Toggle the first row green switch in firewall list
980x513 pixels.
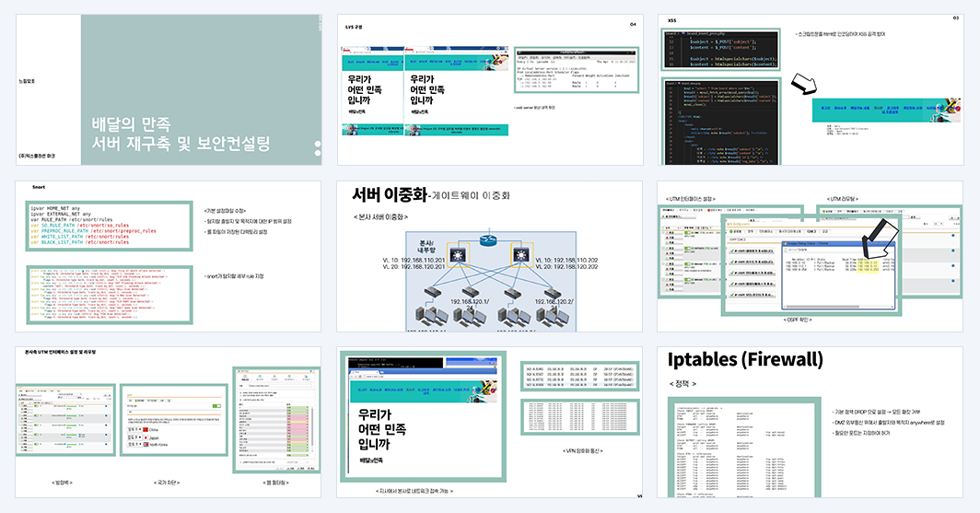coord(36,406)
